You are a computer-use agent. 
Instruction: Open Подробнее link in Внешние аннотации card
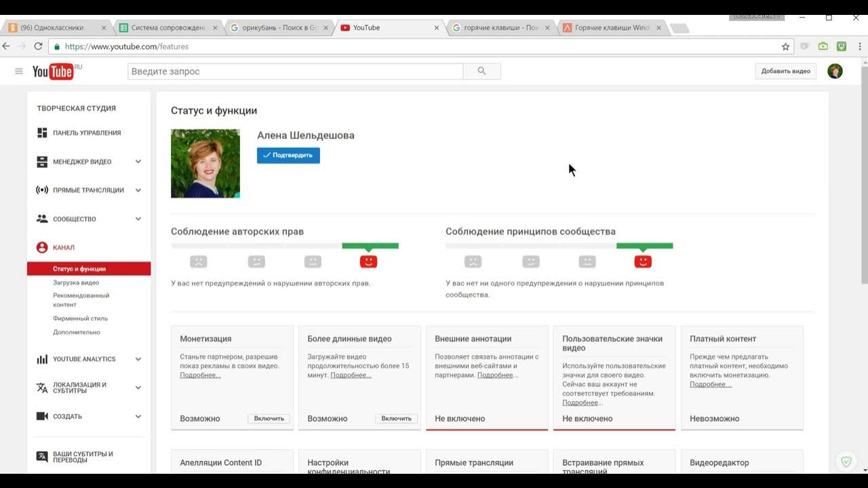[498, 375]
